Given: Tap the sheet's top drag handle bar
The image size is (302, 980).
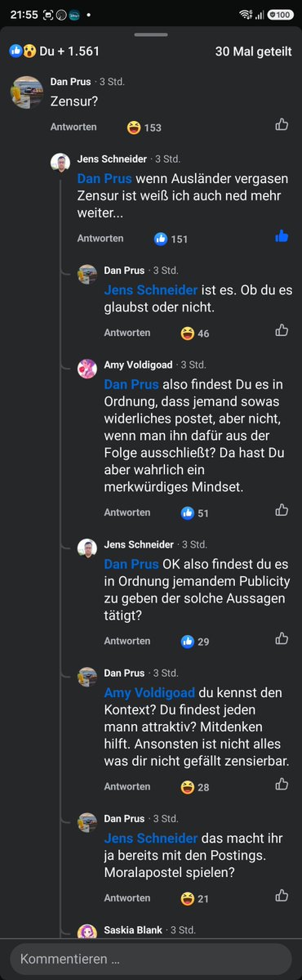Looking at the screenshot, I should [151, 34].
